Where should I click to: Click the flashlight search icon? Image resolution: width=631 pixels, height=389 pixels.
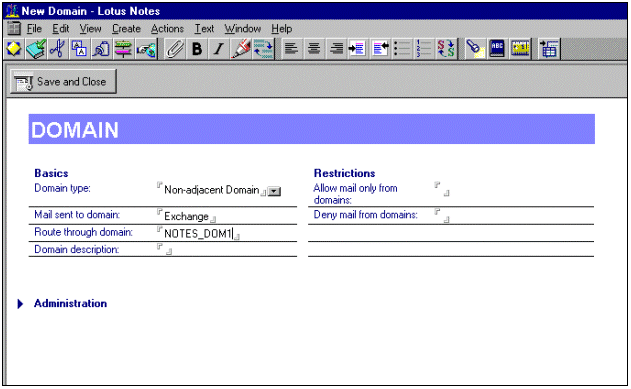[475, 49]
